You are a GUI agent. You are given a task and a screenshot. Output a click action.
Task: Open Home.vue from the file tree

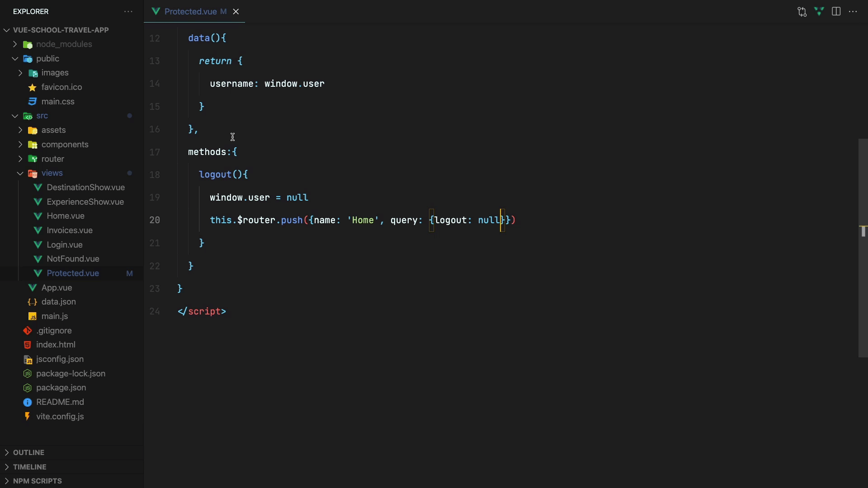[x=66, y=216]
